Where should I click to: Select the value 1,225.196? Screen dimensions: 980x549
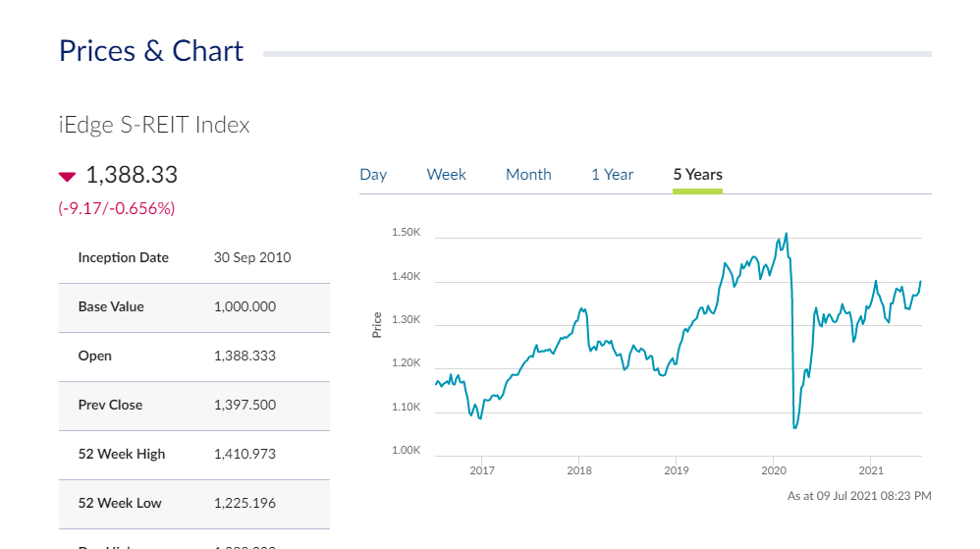pyautogui.click(x=245, y=503)
